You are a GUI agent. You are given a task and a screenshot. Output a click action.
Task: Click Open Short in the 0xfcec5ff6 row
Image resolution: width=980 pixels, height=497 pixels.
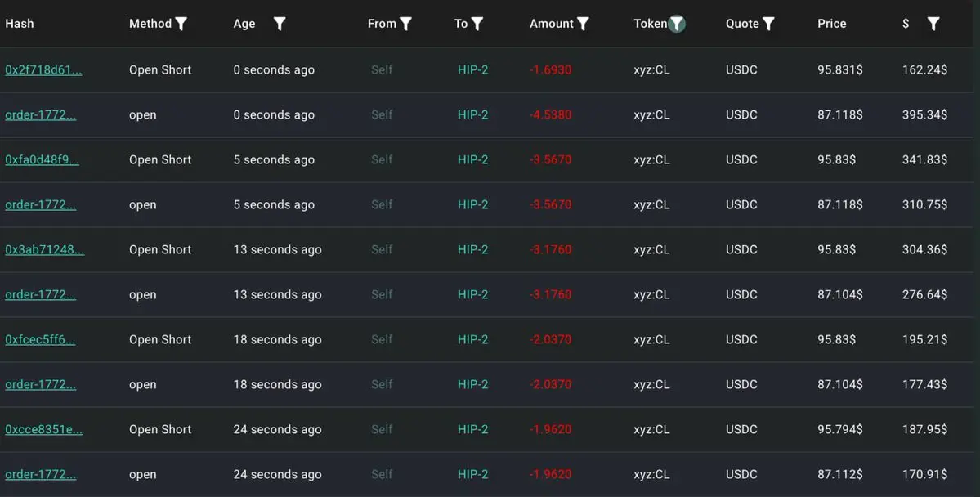click(160, 340)
